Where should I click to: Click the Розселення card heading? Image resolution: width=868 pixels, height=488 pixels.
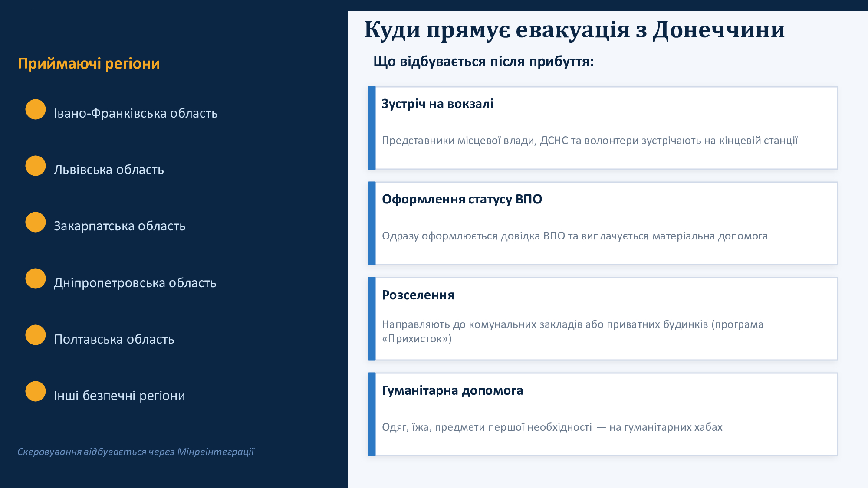coord(418,295)
